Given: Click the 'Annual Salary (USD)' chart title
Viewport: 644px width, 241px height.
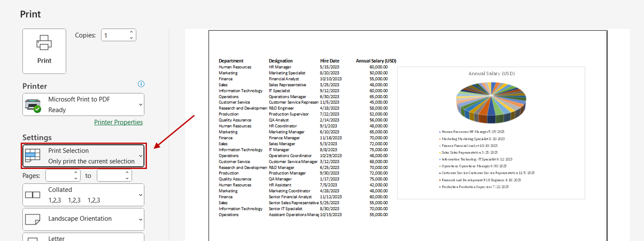Looking at the screenshot, I should 492,73.
